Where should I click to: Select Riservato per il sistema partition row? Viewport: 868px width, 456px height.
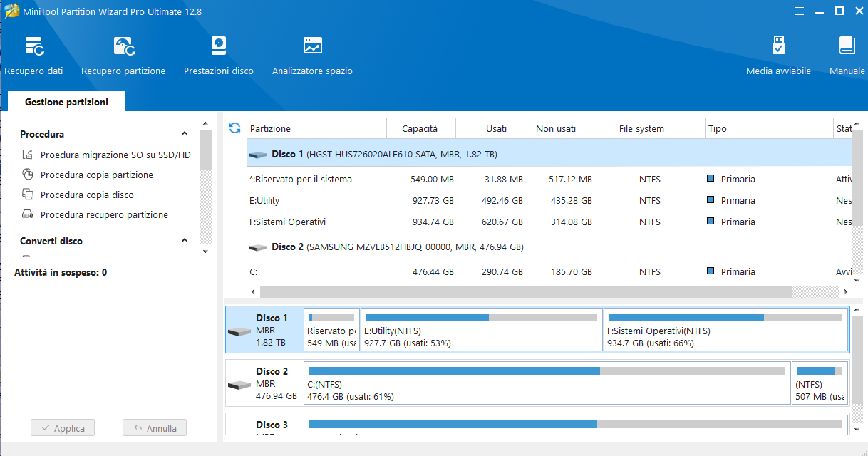point(549,180)
